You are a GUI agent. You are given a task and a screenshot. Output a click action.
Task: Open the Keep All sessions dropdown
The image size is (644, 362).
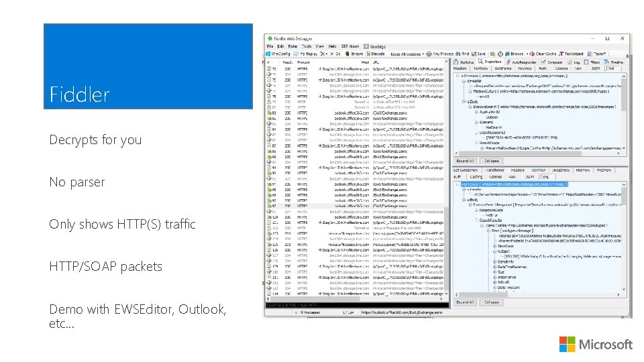[x=407, y=54]
